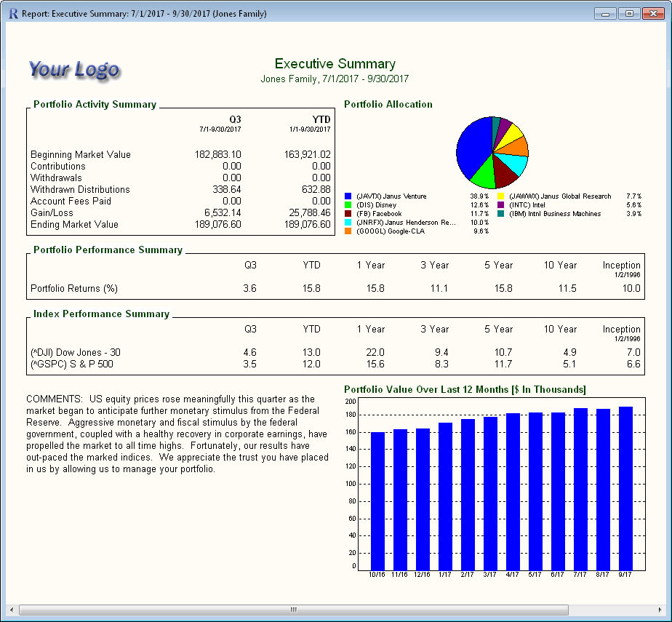The height and width of the screenshot is (622, 672).
Task: Click portfolio Inception return 10.0
Action: point(631,289)
